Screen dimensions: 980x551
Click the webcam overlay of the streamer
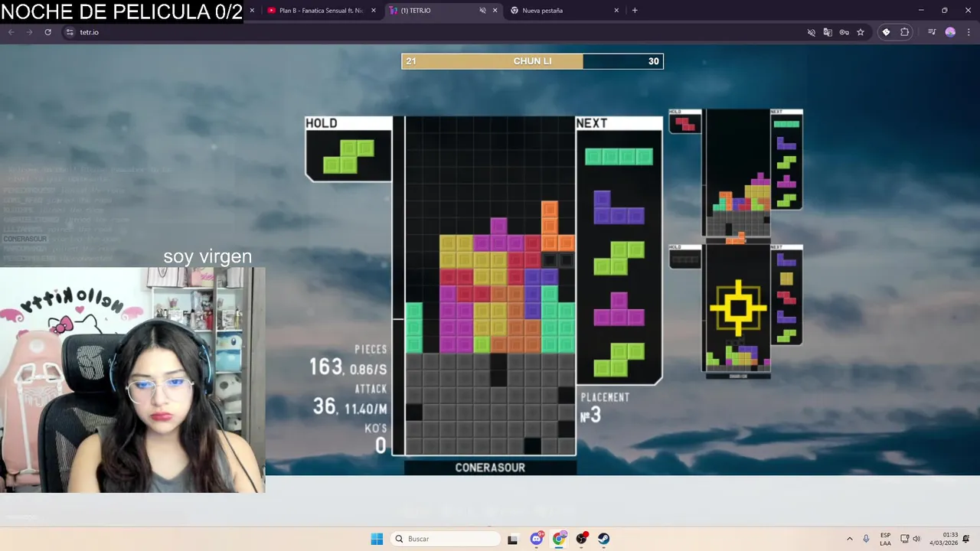[132, 380]
